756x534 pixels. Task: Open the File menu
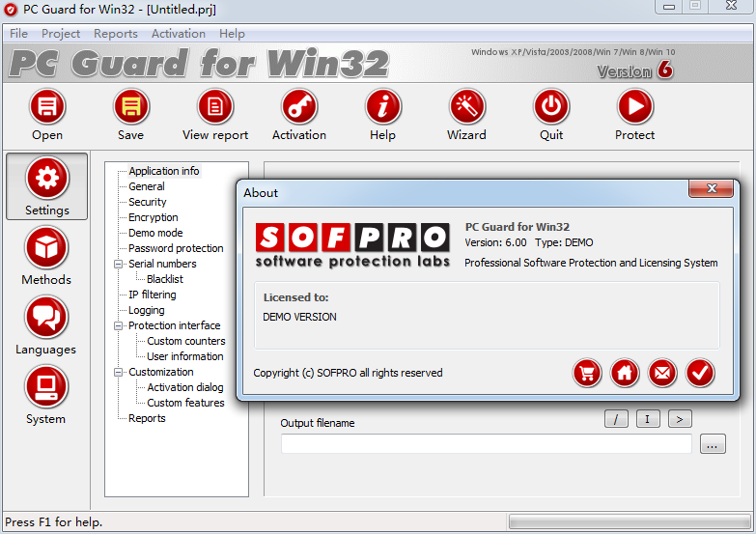click(18, 33)
